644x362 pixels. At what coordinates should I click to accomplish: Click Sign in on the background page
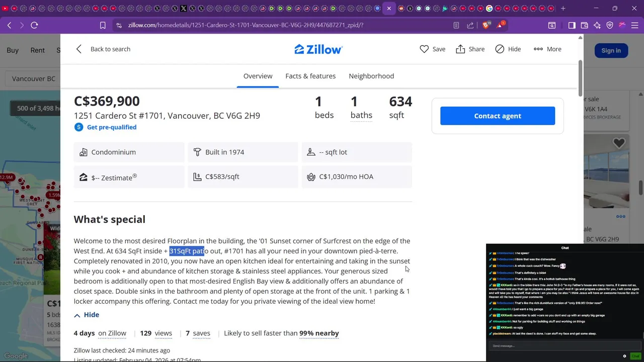611,50
